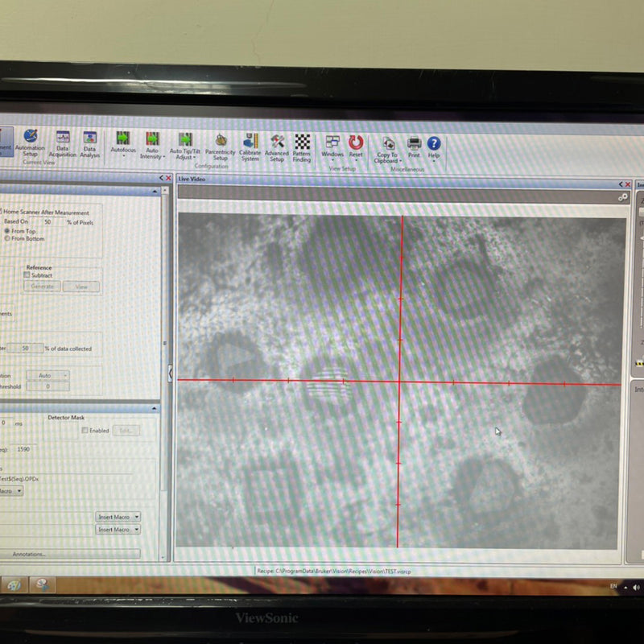Viewport: 644px width, 644px height.
Task: Enable the Reference Subtract checkbox
Action: (27, 275)
